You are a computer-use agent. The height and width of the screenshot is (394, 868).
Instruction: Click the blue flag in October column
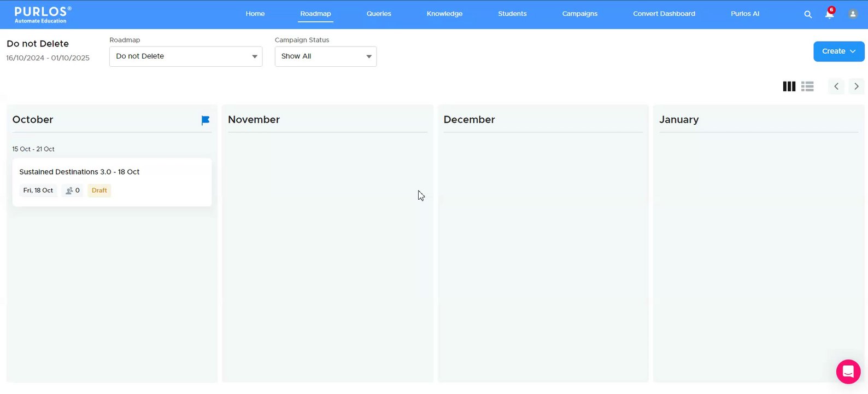pos(206,120)
